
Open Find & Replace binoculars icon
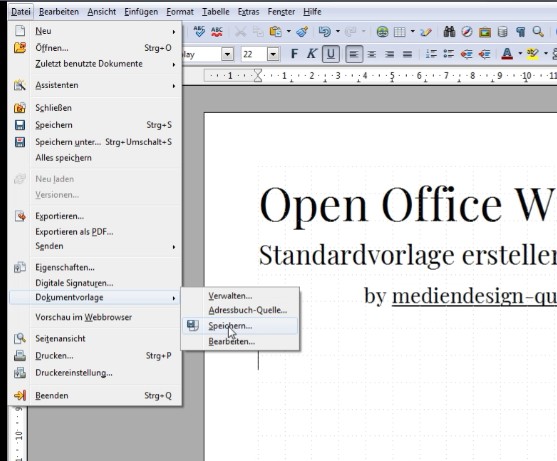449,32
